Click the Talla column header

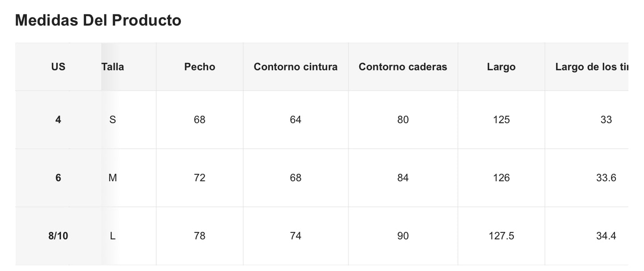(113, 67)
